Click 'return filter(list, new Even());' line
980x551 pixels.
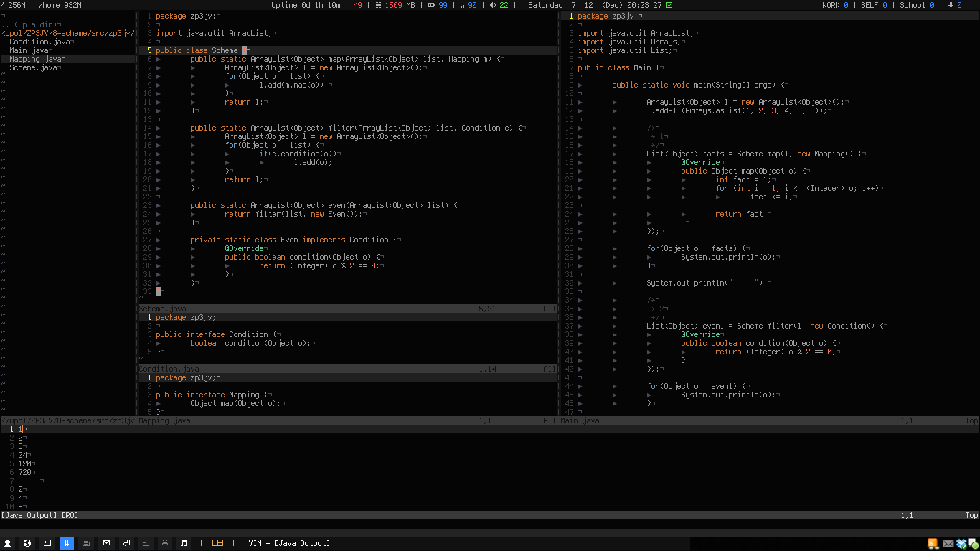point(295,214)
